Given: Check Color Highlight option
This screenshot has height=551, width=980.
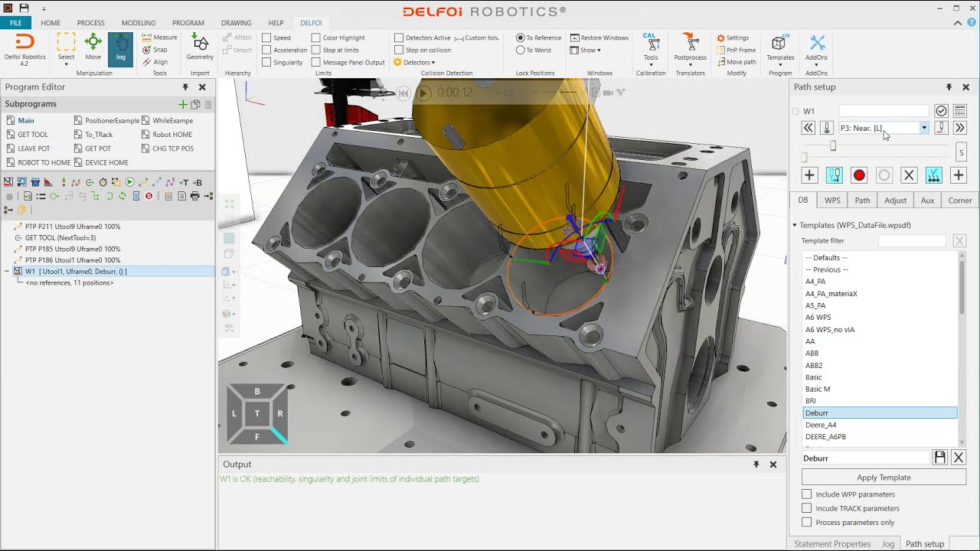Looking at the screenshot, I should pos(315,37).
